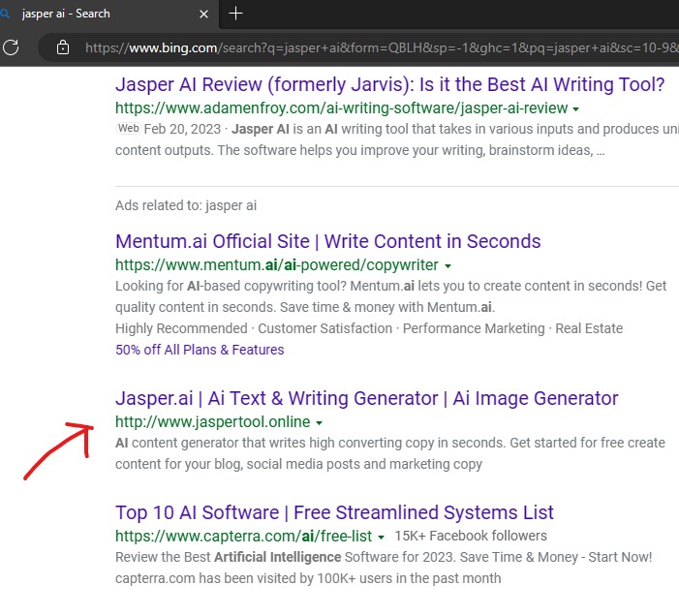Click the 'Web' label in the first result
679x616 pixels.
(129, 128)
